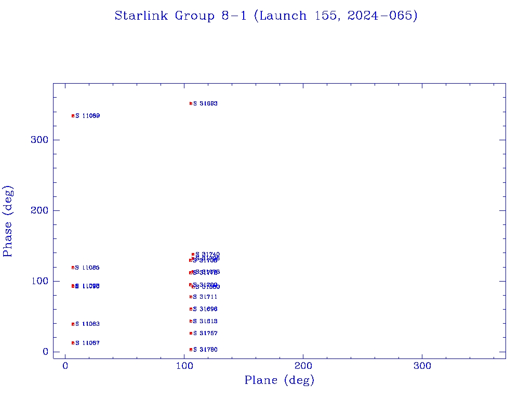Select the '300' tick on Plane axis
This screenshot has width=532, height=399.
tap(422, 366)
